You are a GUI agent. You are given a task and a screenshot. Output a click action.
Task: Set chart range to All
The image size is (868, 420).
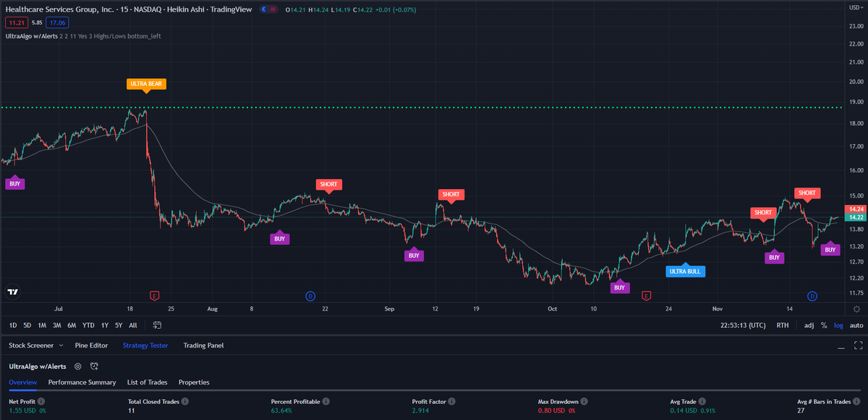point(133,325)
